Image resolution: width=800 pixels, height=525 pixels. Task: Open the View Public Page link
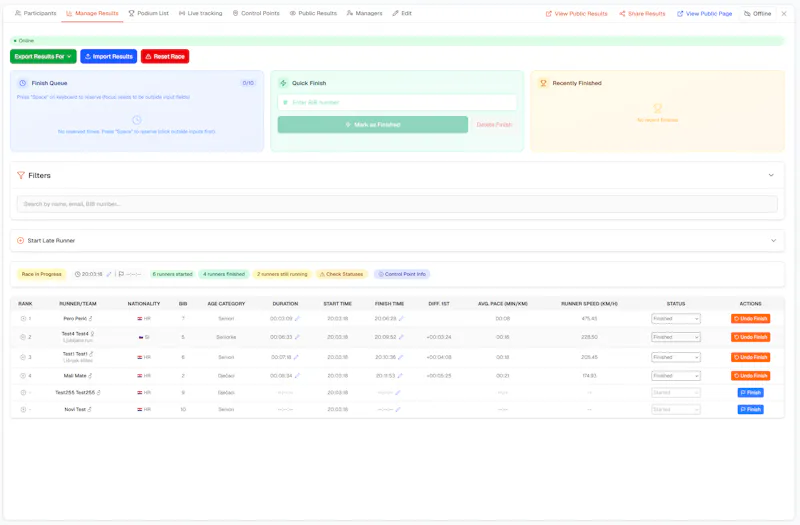point(705,14)
